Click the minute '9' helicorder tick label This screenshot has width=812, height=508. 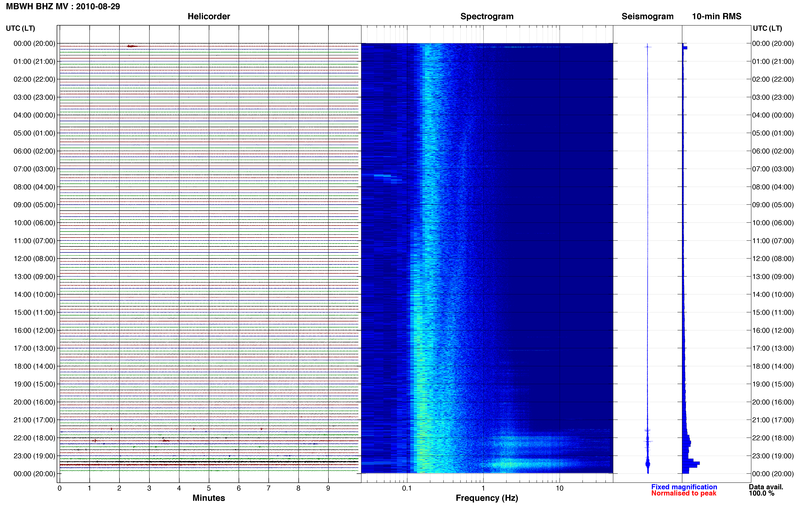coord(328,488)
